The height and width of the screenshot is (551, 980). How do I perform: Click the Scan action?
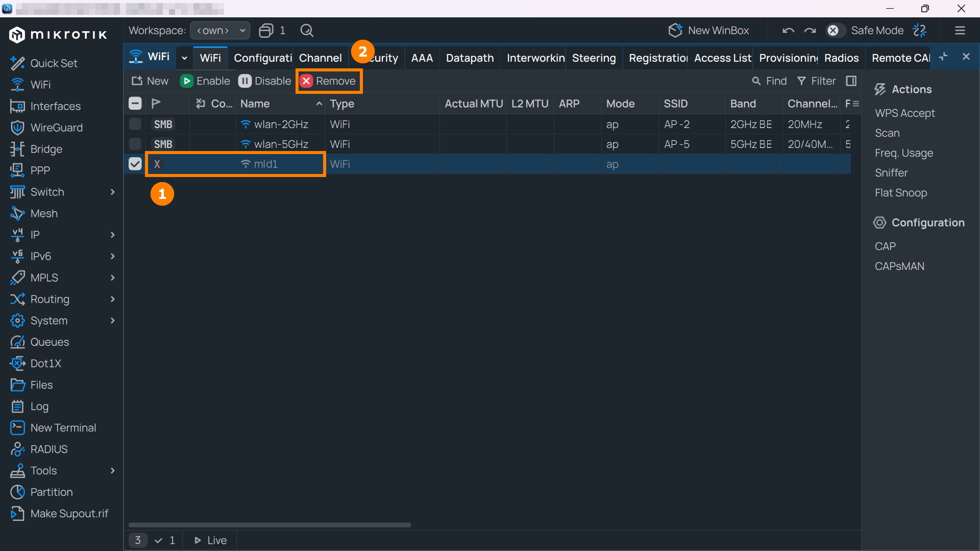click(887, 133)
